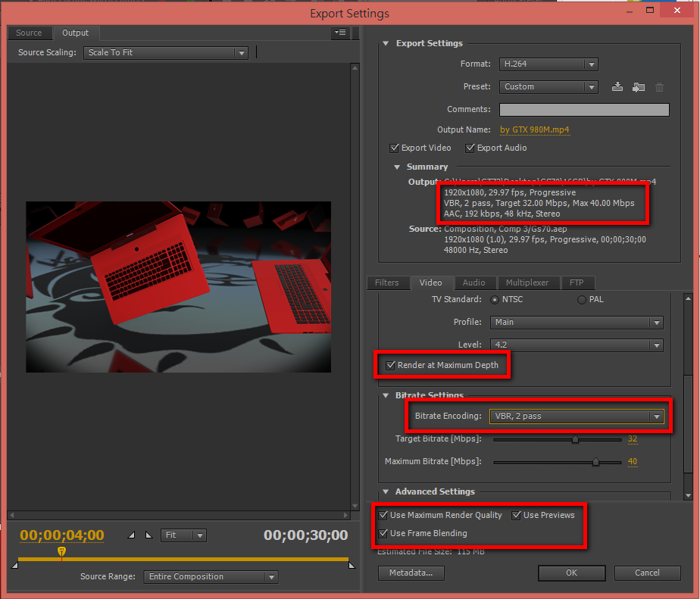Click the timeline end Out marker
700x599 pixels.
352,565
